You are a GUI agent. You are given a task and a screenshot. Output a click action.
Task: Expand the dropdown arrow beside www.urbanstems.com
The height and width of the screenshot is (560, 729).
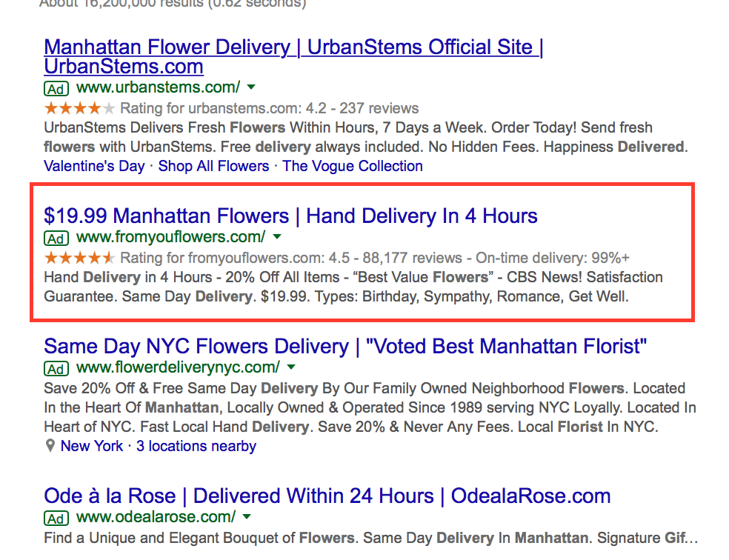point(251,87)
